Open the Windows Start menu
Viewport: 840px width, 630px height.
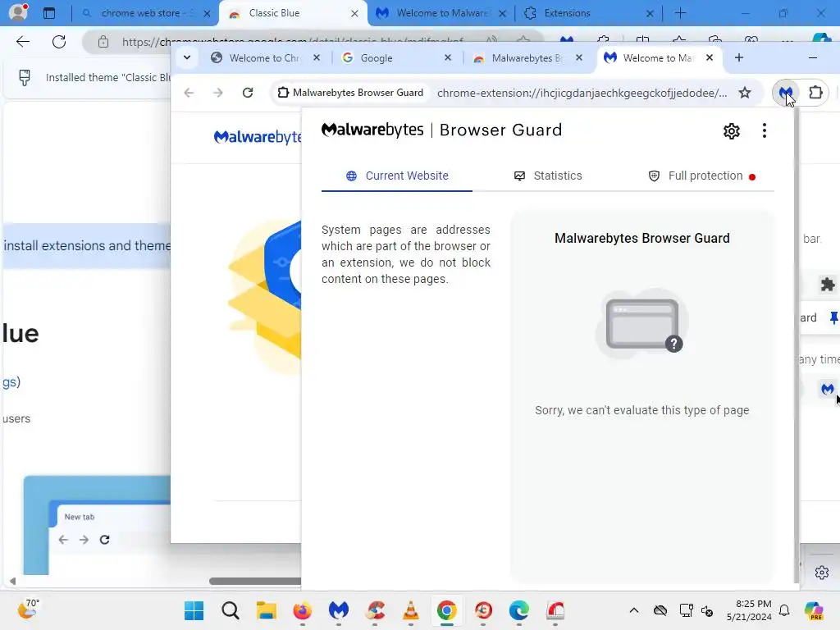pyautogui.click(x=194, y=610)
